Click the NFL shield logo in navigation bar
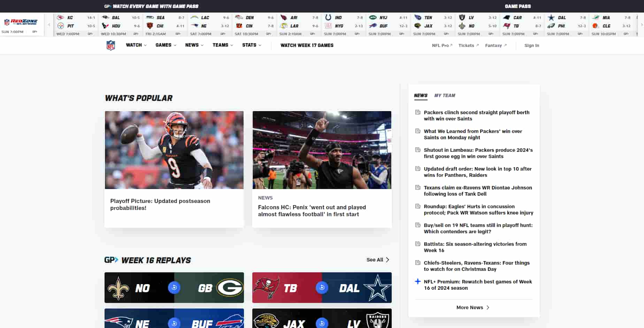This screenshot has width=644, height=328. [x=110, y=45]
